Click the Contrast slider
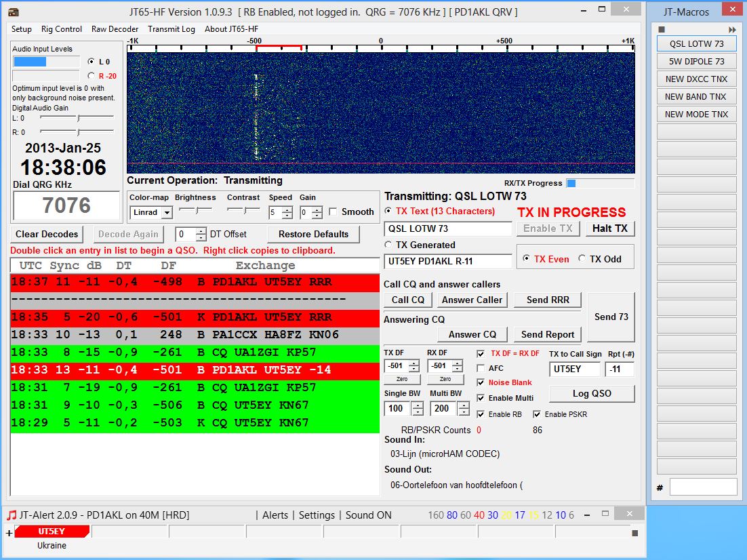This screenshot has height=560, width=747. 243,209
